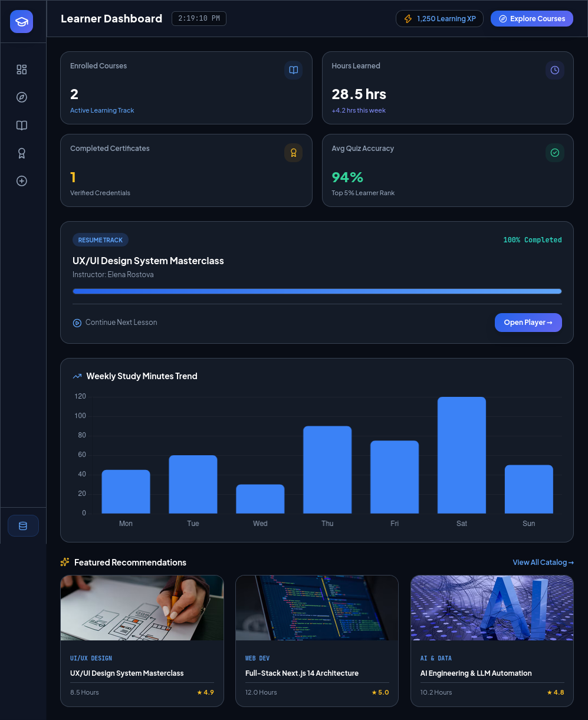Click the 5.0 star rating
Image resolution: width=588 pixels, height=720 pixels.
[x=380, y=692]
